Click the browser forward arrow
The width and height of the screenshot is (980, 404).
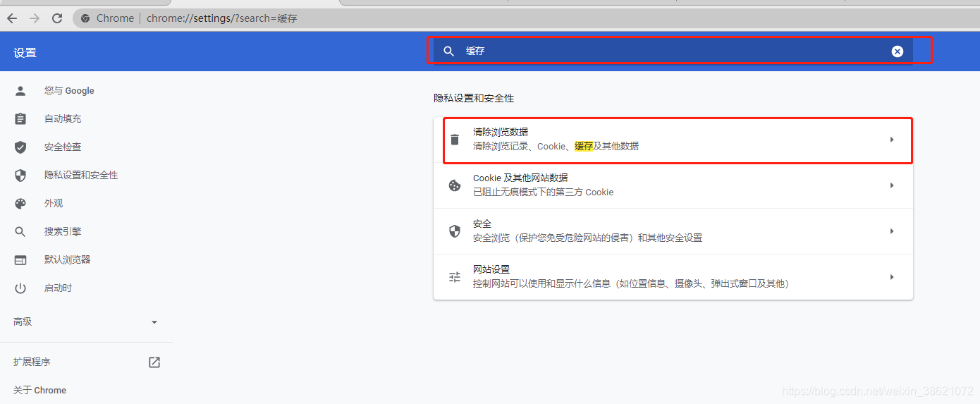click(x=35, y=18)
